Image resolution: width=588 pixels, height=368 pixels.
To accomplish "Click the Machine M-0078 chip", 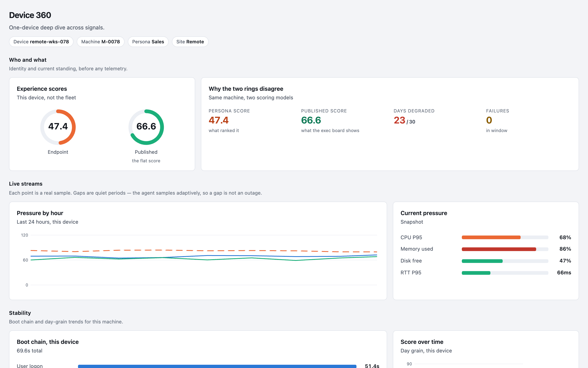I will click(x=101, y=42).
